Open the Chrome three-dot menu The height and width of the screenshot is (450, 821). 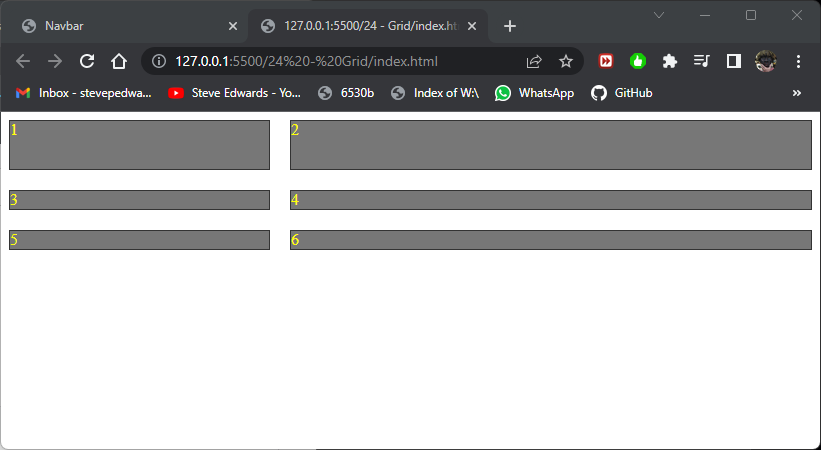click(x=798, y=61)
